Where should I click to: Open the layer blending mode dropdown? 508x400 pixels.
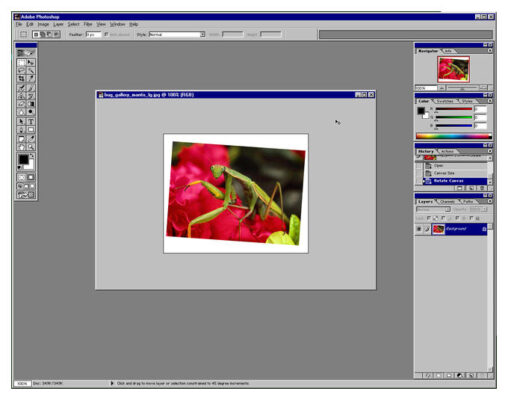(x=433, y=209)
